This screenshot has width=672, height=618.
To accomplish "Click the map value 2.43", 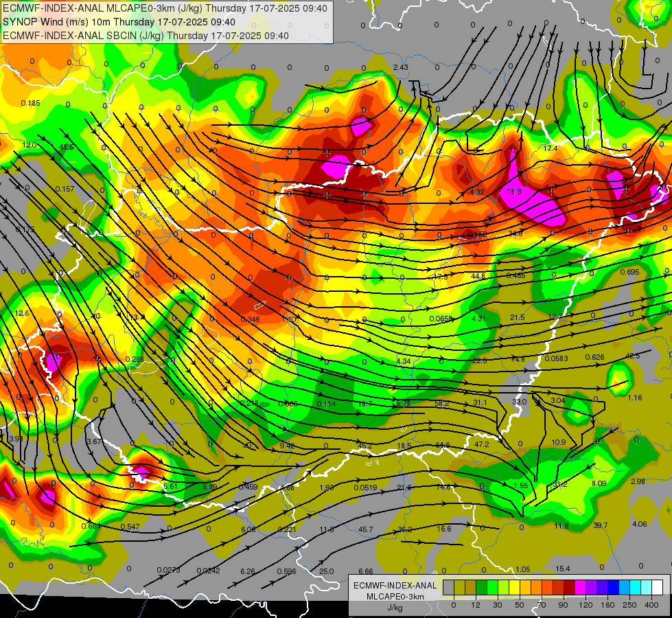I will (401, 67).
